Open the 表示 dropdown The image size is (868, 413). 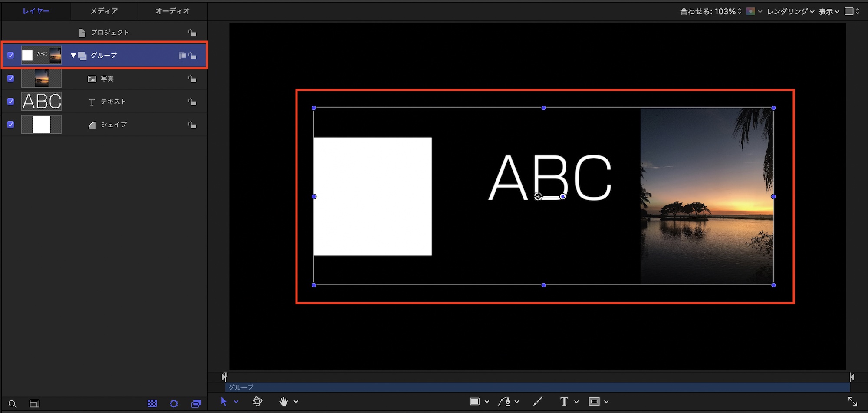click(x=829, y=12)
